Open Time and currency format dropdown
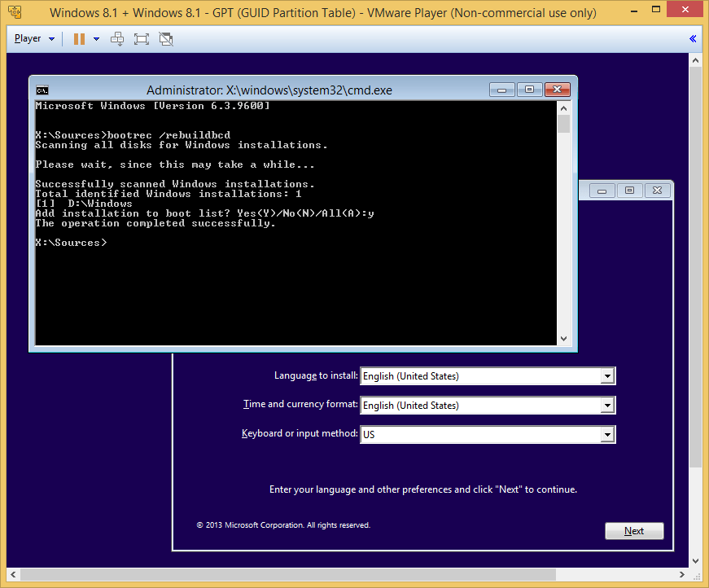The height and width of the screenshot is (588, 709). [606, 406]
